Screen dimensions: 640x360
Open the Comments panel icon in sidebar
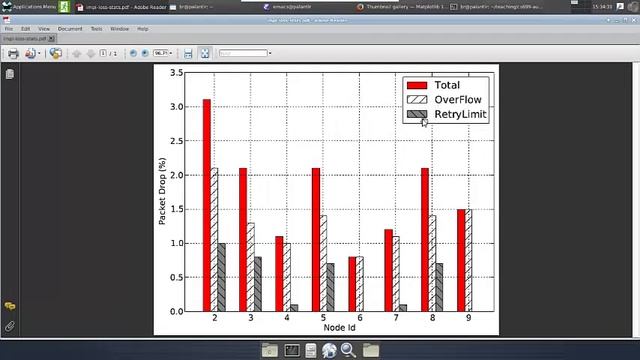[x=10, y=306]
